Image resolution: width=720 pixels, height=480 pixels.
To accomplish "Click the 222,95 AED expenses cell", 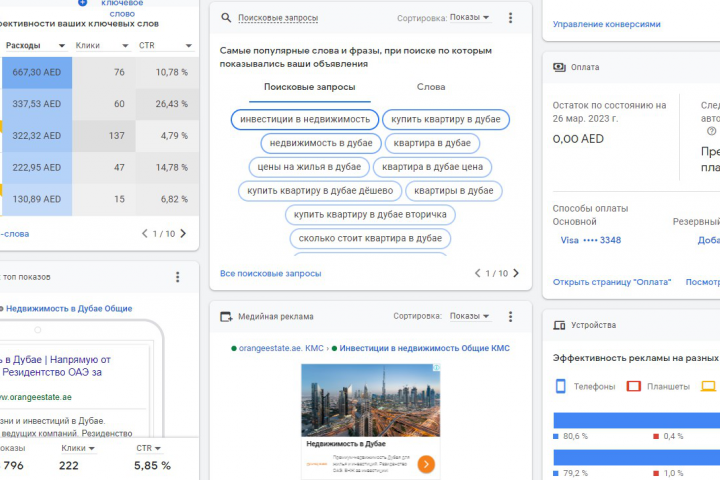I will coord(37,168).
